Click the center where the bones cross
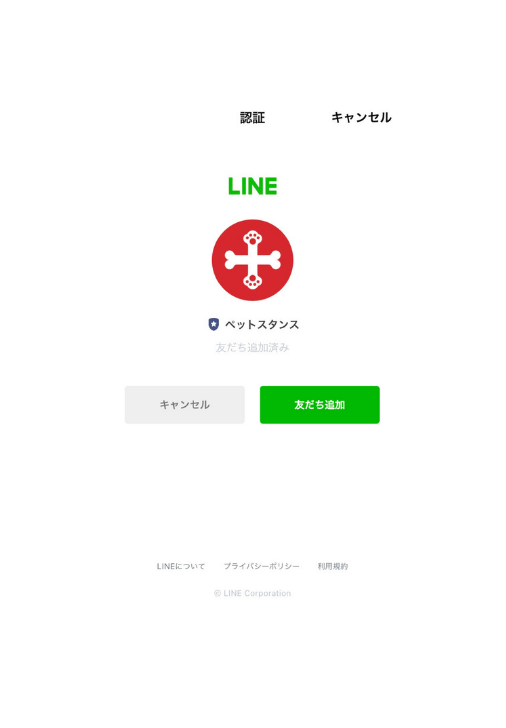Screen dimensions: 506x728 click(x=253, y=260)
